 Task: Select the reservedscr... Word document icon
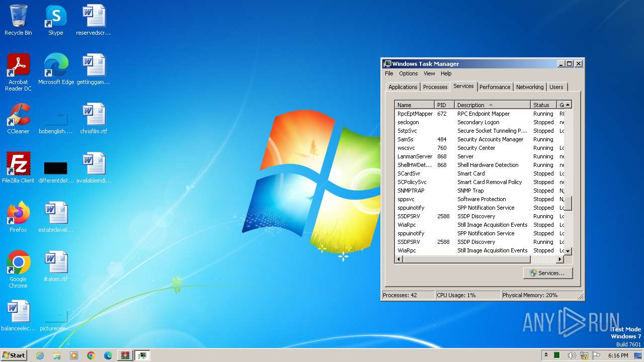94,20
